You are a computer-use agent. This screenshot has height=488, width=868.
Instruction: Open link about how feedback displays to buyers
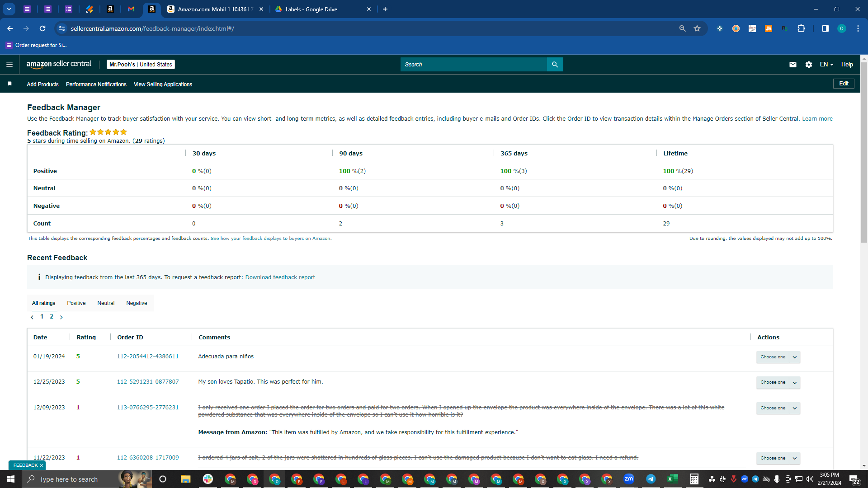coord(270,239)
